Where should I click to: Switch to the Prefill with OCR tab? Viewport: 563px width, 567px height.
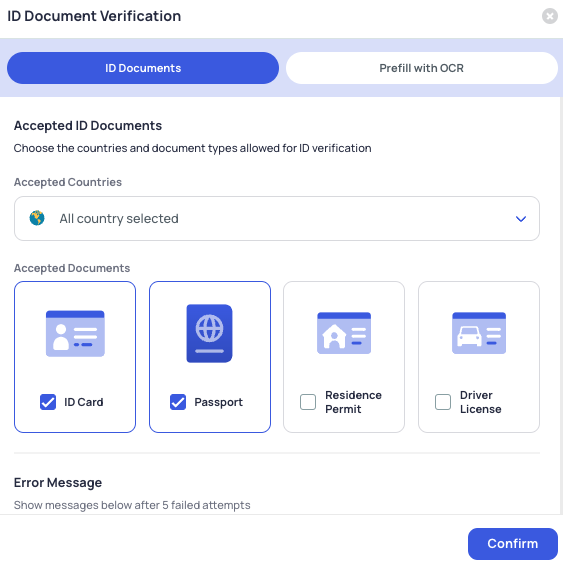(422, 68)
